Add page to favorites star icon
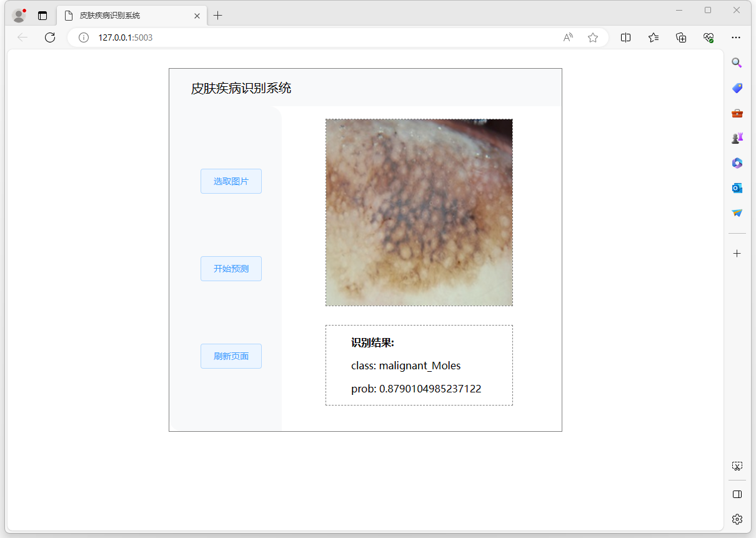The width and height of the screenshot is (756, 538). (593, 37)
